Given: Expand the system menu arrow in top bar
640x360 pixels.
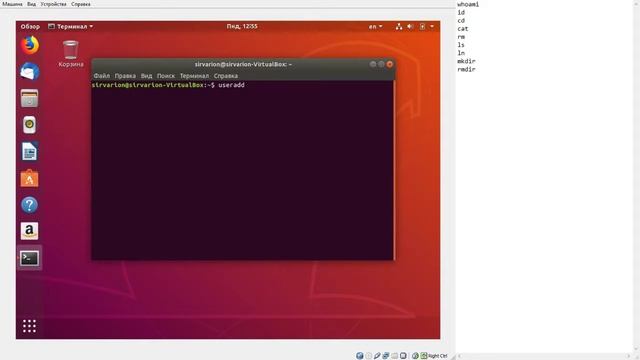Looking at the screenshot, I should tap(432, 27).
